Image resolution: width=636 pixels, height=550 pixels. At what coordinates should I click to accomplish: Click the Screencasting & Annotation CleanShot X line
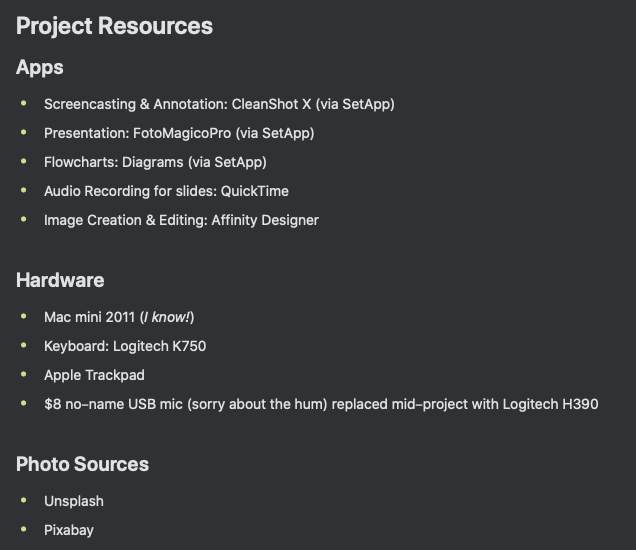[219, 104]
